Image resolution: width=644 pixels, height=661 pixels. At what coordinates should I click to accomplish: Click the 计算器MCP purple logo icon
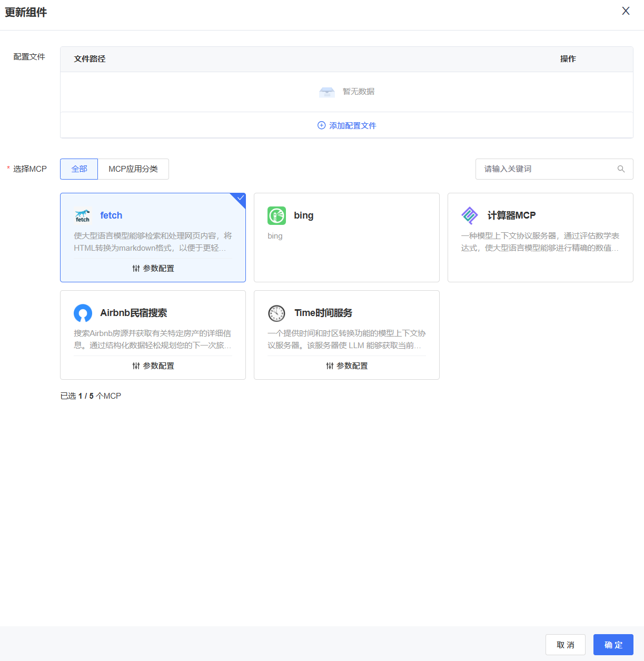[x=470, y=215]
